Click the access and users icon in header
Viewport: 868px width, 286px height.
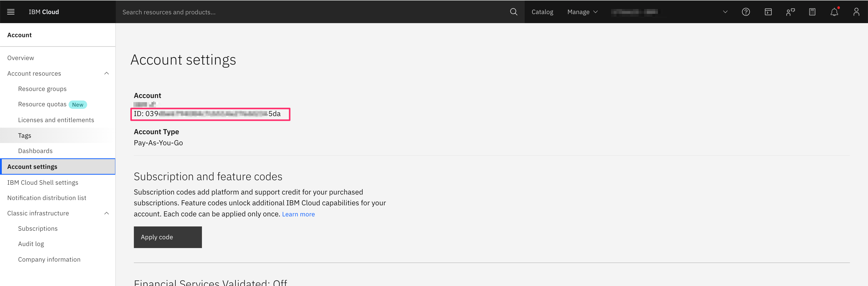790,12
